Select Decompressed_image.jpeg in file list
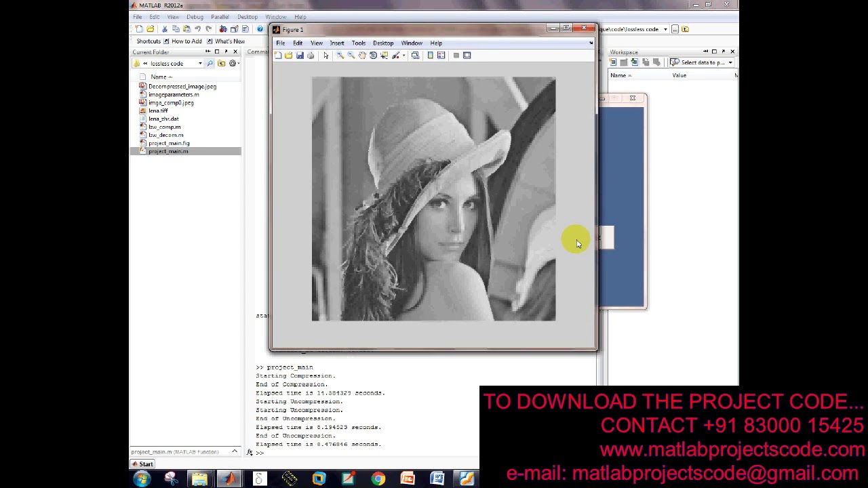Viewport: 868px width, 488px height. (182, 87)
